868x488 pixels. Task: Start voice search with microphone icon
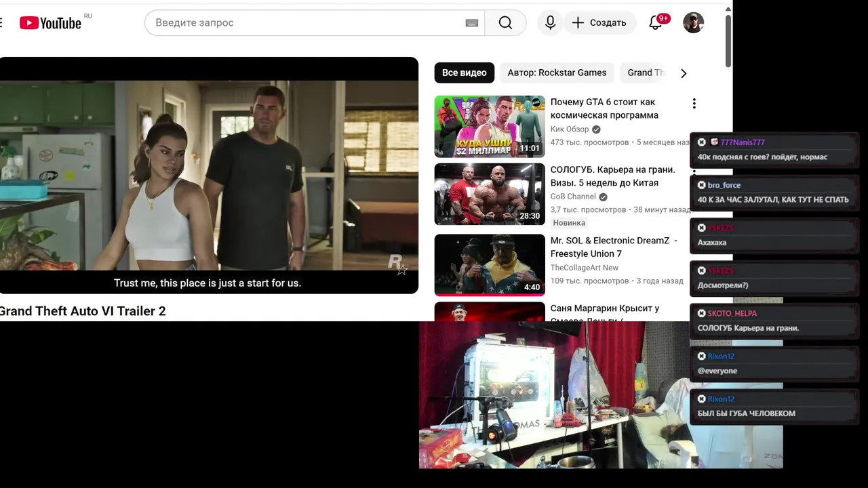click(x=550, y=23)
